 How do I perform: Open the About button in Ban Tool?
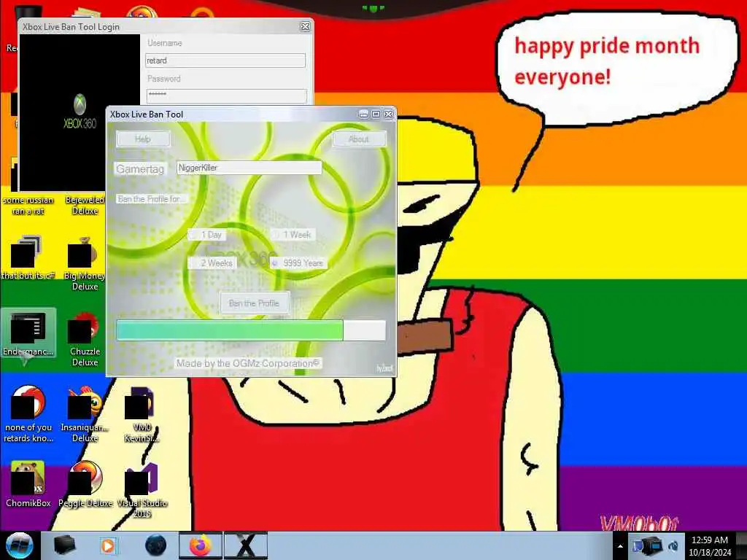click(359, 139)
